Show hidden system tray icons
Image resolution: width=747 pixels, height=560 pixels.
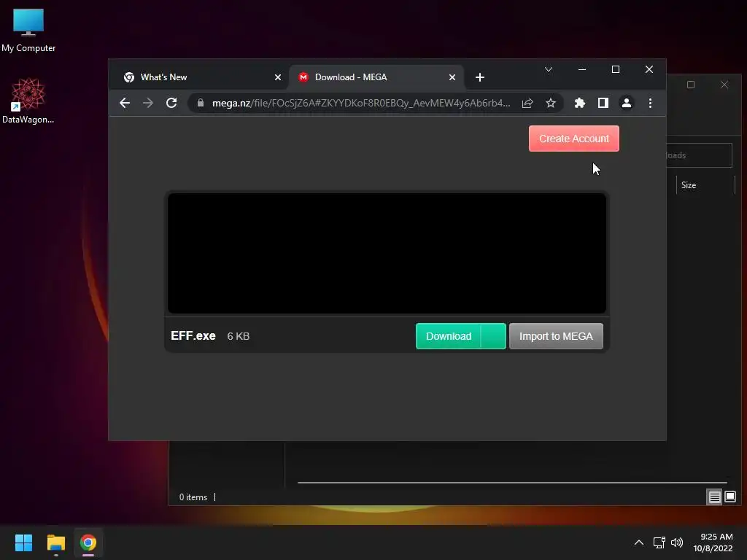click(x=639, y=542)
